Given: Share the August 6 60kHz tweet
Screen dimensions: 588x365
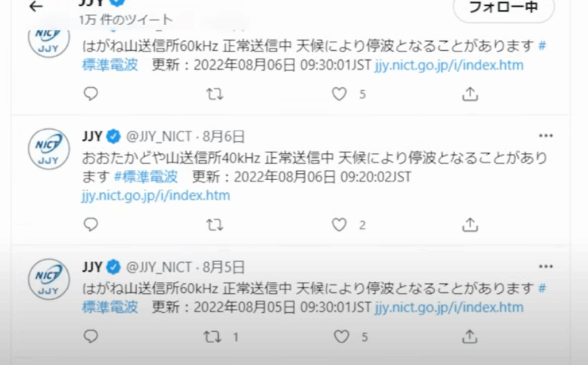Looking at the screenshot, I should [x=470, y=94].
